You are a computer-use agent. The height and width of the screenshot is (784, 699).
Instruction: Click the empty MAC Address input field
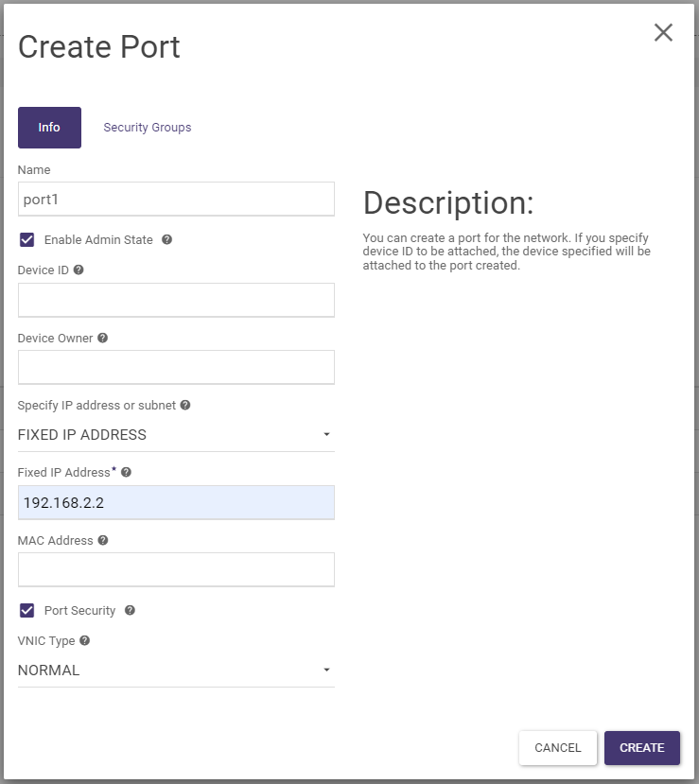click(x=176, y=570)
